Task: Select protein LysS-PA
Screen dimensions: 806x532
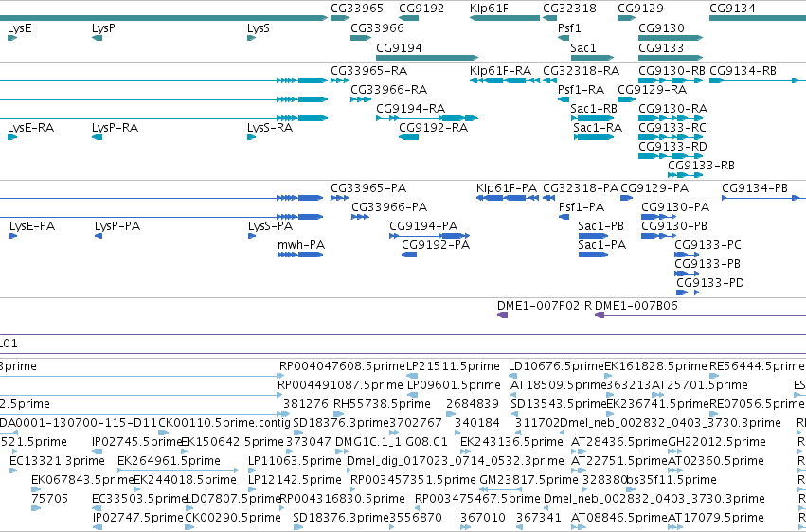Action: 270,226
